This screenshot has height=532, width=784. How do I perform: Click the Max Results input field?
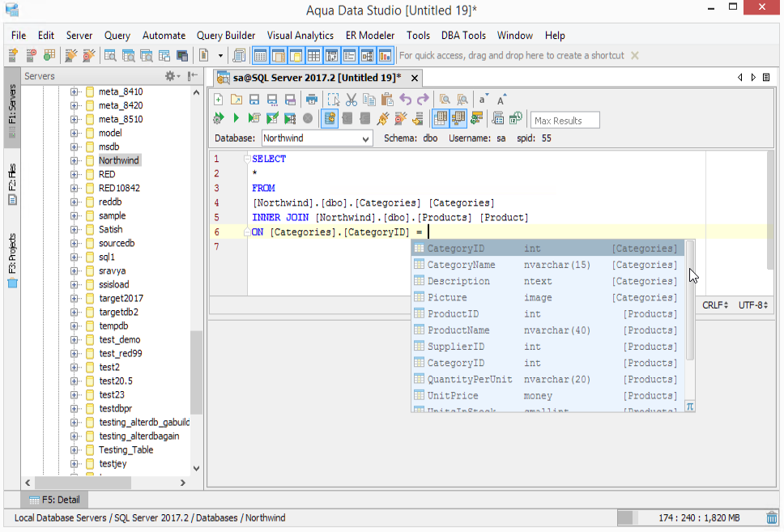(x=565, y=121)
